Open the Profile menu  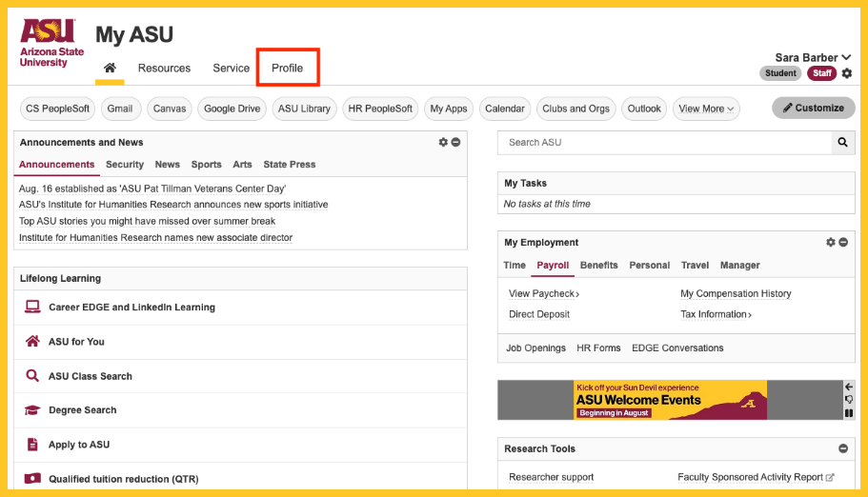288,68
